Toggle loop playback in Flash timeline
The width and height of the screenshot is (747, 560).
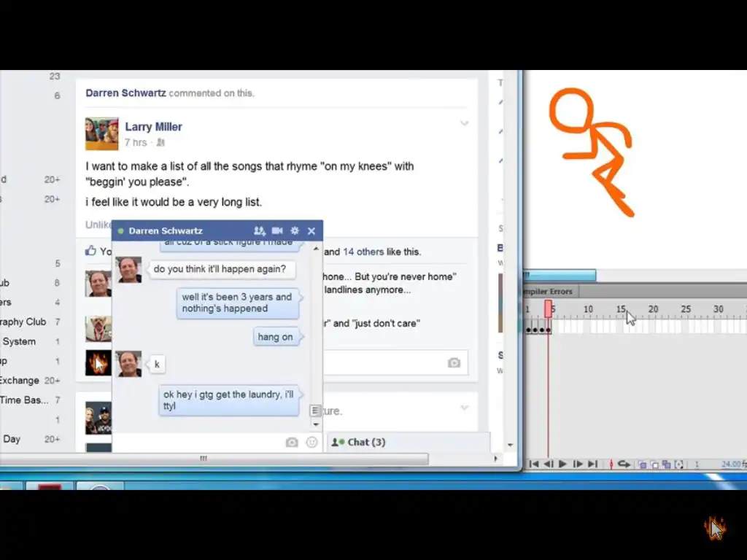pos(624,464)
